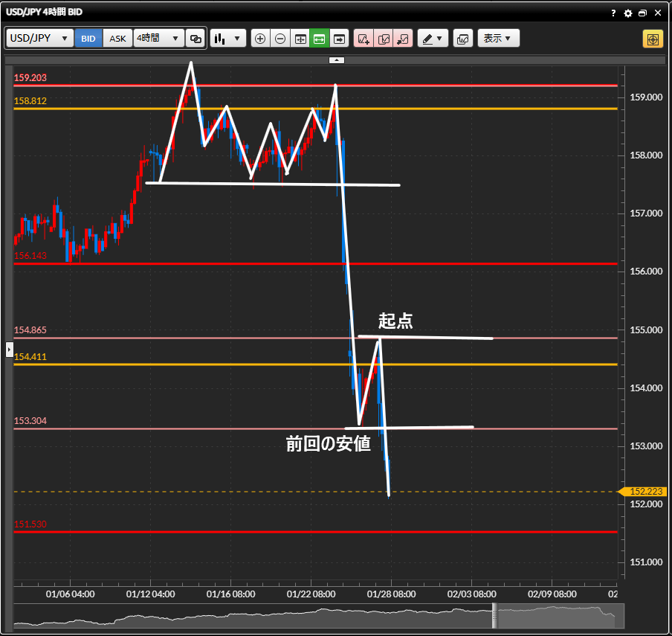The height and width of the screenshot is (636, 672).
Task: Zoom out the chart with minus icon
Action: [280, 38]
